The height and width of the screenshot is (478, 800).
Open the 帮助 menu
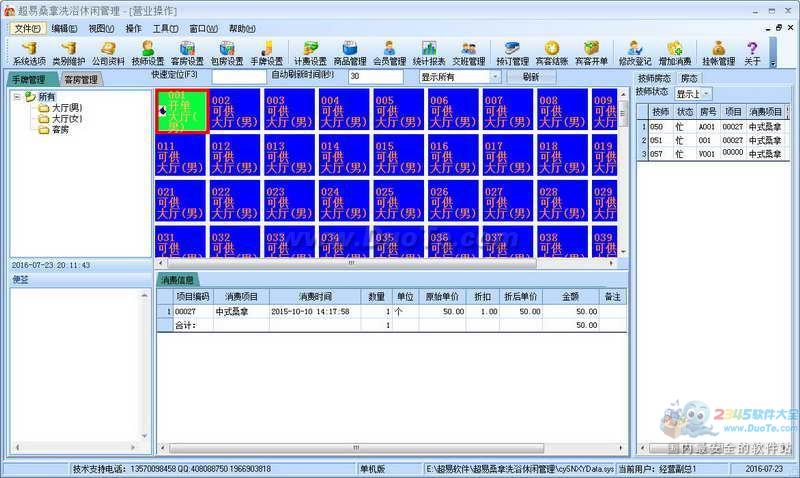click(x=242, y=29)
